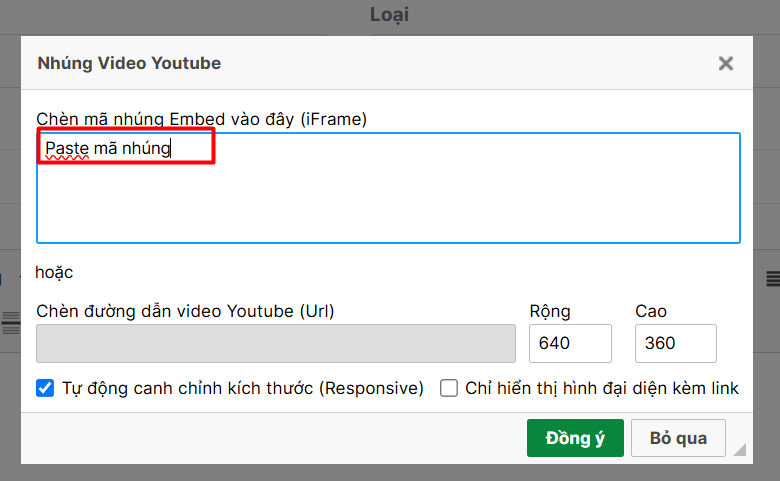Viewport: 780px width, 481px height.
Task: Cancel using the Bỏ qua button
Action: point(678,438)
